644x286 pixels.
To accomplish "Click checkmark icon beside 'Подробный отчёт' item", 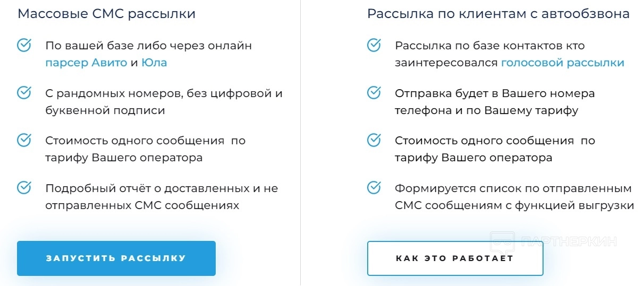I will click(x=24, y=187).
